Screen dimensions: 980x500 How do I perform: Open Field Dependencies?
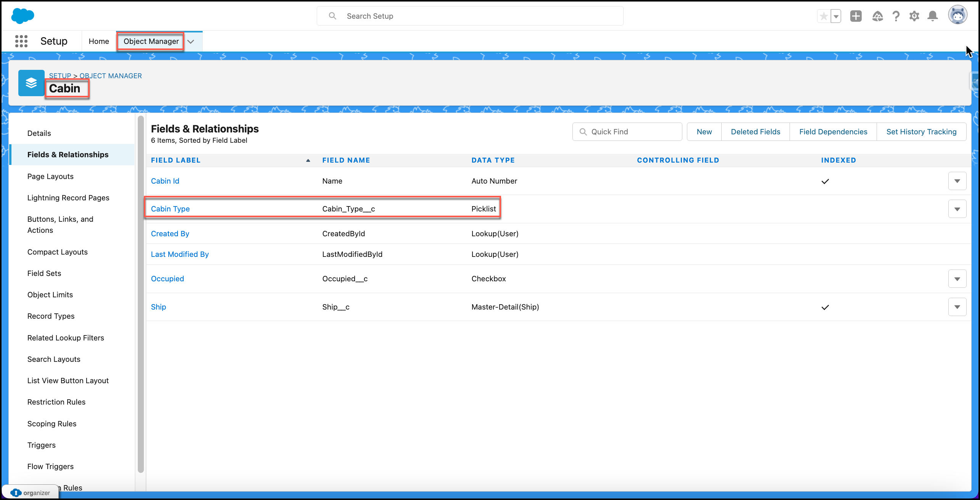click(x=833, y=132)
